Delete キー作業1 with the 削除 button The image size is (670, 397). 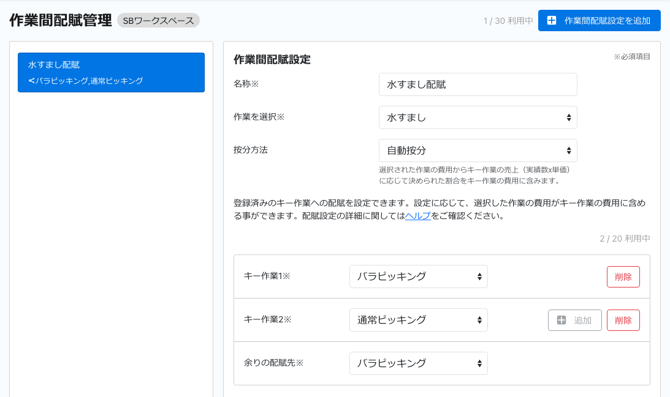coord(623,277)
